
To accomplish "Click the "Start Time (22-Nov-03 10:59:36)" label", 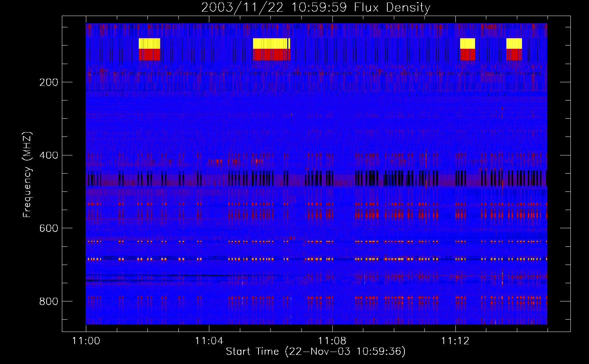I will click(x=316, y=352).
